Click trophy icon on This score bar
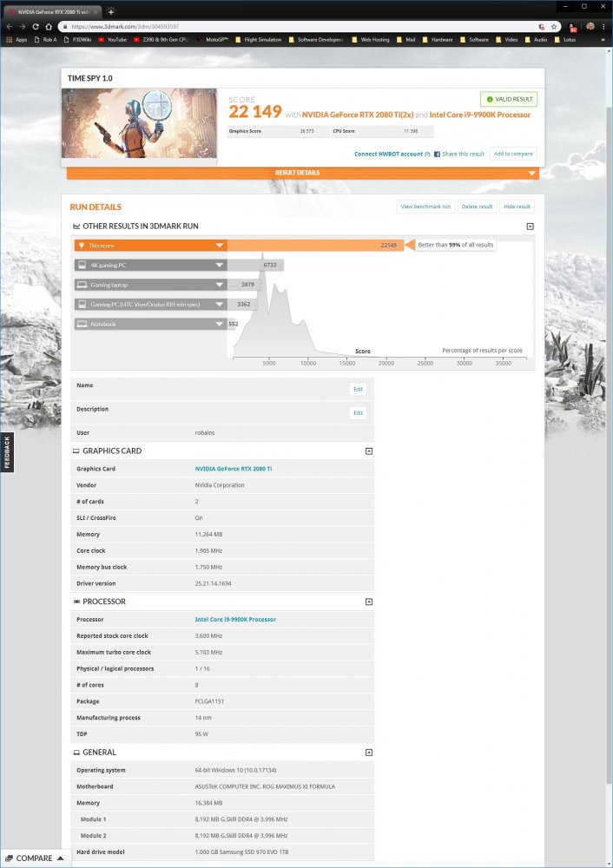Screen dimensions: 613x868 (82, 246)
